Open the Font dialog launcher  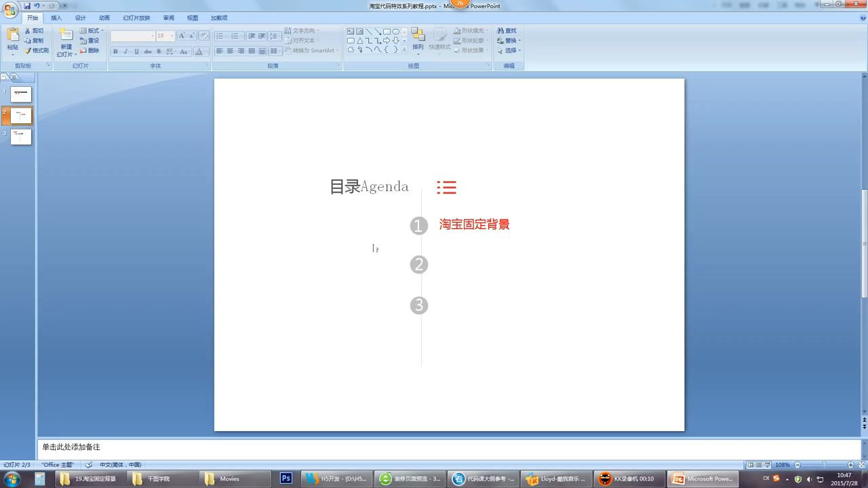click(x=207, y=65)
